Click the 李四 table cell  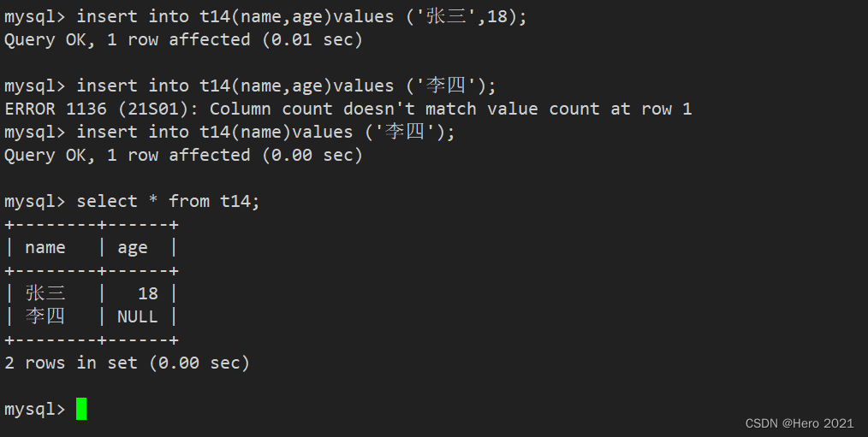(x=45, y=316)
